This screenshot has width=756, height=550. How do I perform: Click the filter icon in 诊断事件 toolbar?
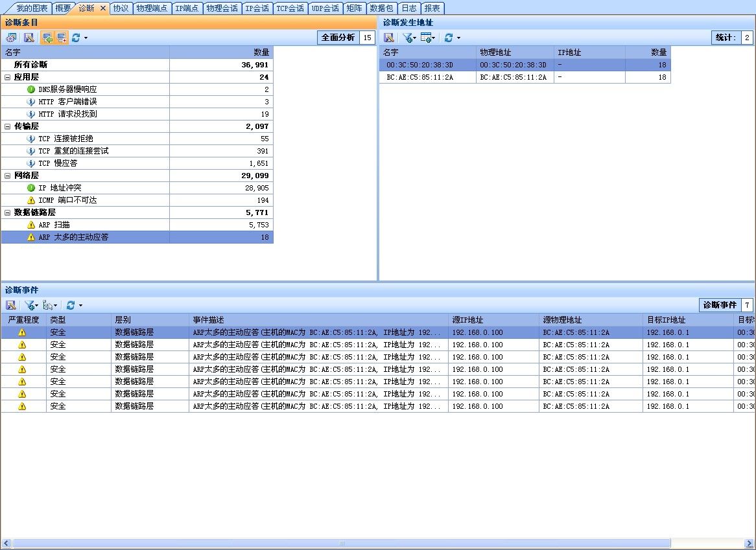coord(30,305)
